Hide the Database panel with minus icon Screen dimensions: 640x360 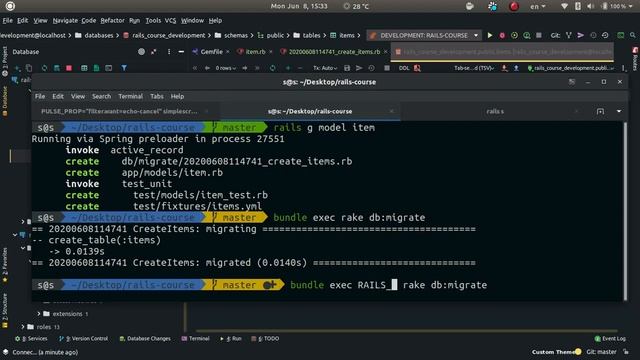tap(181, 52)
